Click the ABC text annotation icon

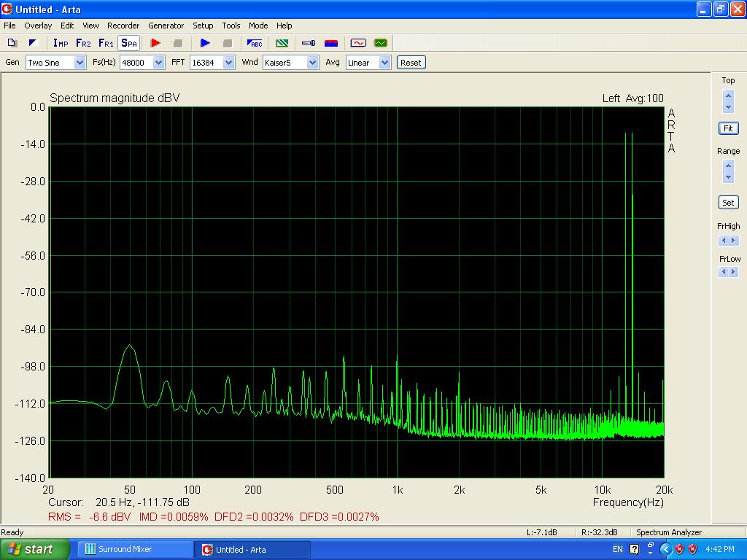255,43
